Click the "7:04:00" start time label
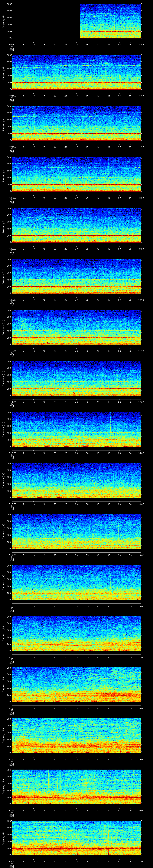The height and width of the screenshot is (868, 153). 12,44
